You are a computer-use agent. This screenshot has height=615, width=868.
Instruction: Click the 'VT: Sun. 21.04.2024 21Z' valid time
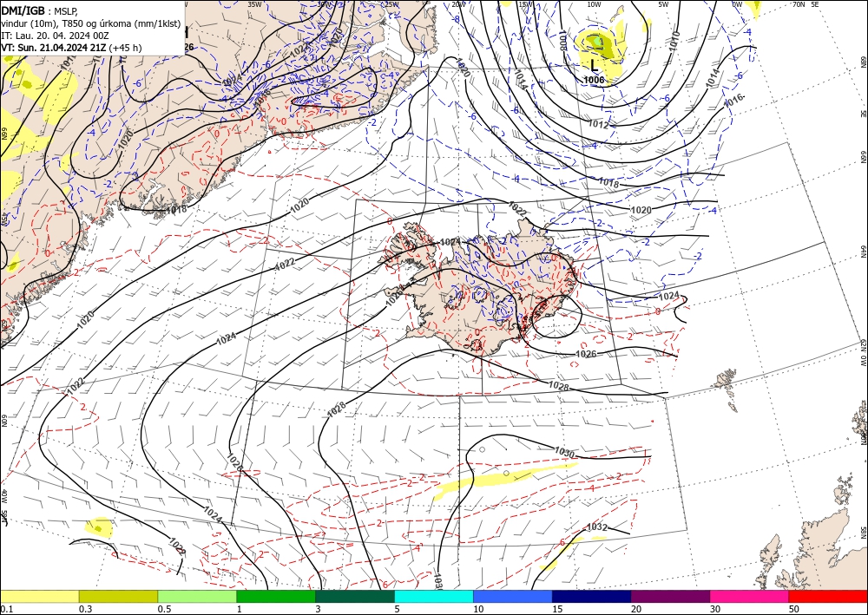tap(54, 48)
